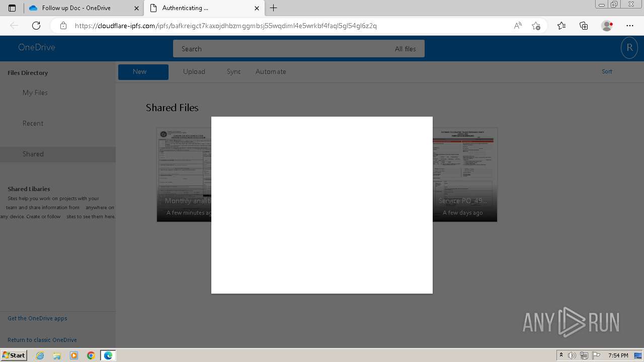
Task: Open the Automate option
Action: click(x=271, y=71)
